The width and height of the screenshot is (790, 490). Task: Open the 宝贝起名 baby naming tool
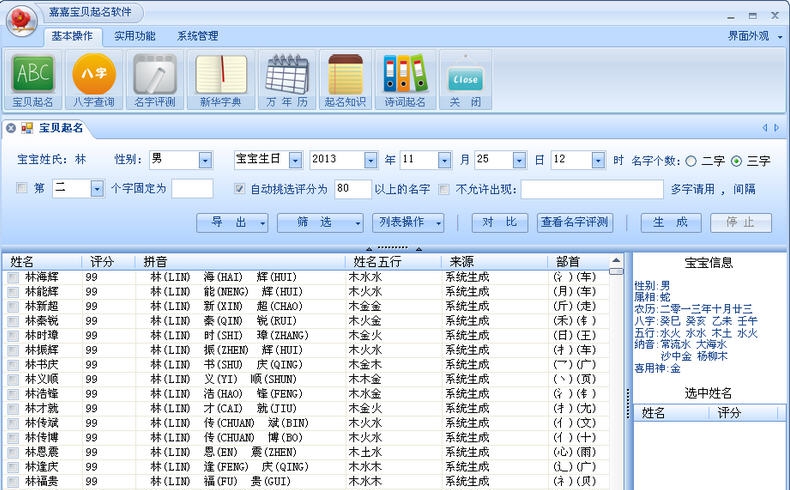tap(33, 79)
